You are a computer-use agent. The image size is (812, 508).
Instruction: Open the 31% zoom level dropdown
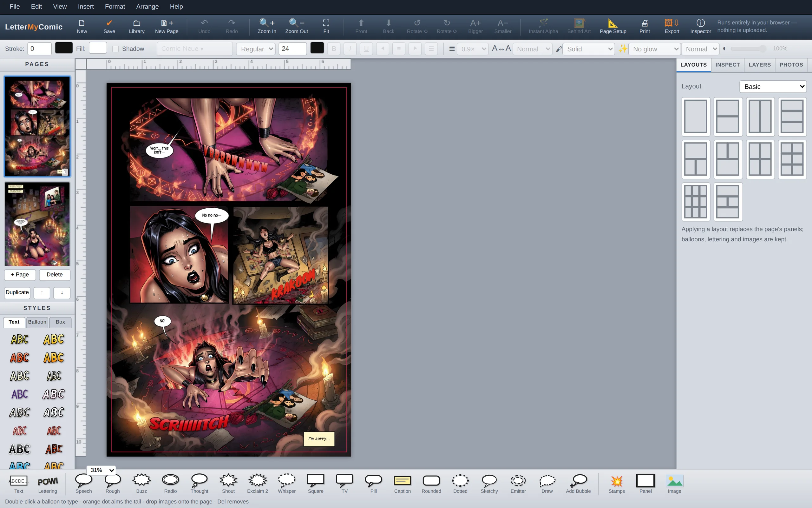(101, 470)
